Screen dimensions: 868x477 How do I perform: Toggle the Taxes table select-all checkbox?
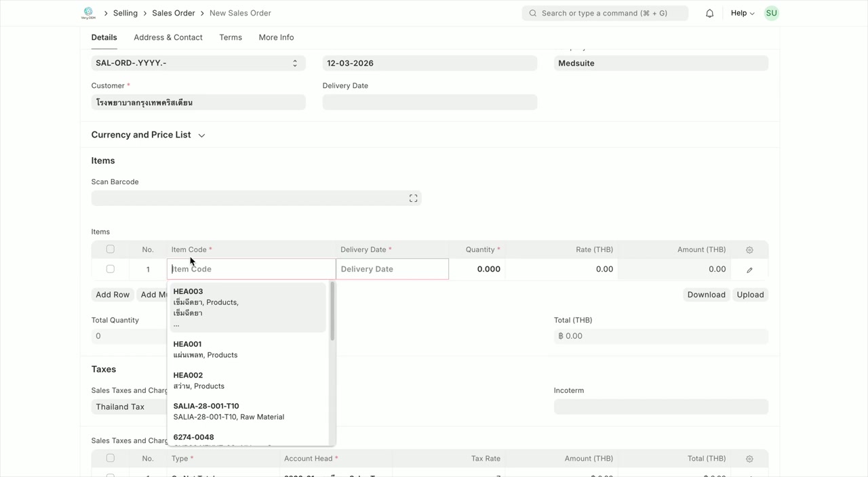click(110, 458)
